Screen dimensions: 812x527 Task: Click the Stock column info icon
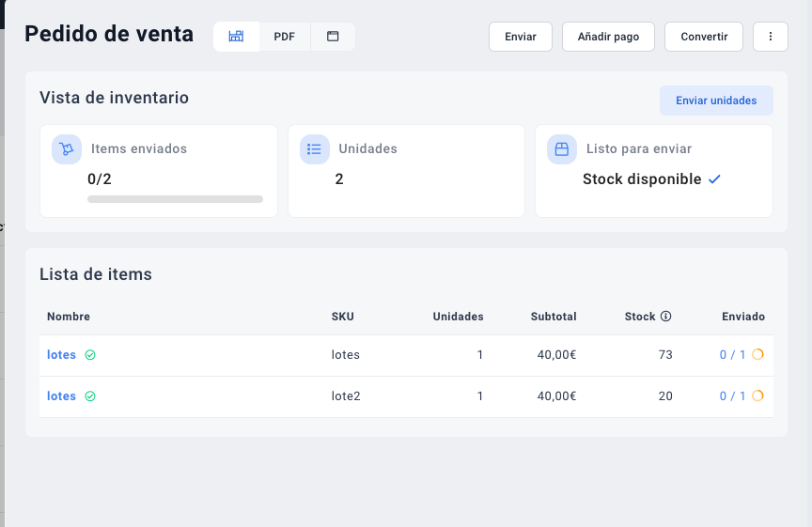pos(666,316)
